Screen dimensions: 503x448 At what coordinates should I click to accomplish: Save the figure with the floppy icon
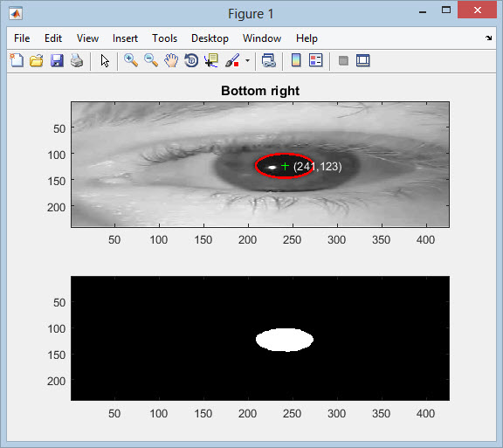57,60
